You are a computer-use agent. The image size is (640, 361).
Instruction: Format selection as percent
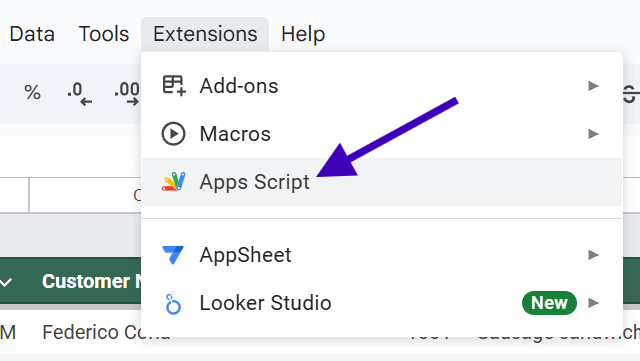coord(32,92)
